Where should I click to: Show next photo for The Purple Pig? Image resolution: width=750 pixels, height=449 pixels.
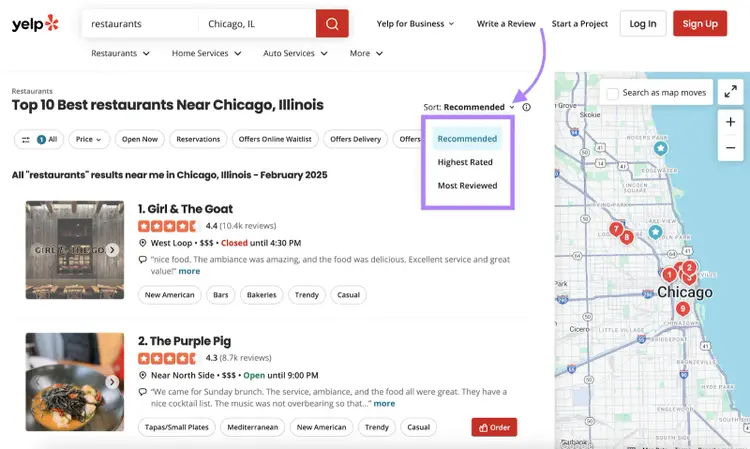click(x=112, y=382)
